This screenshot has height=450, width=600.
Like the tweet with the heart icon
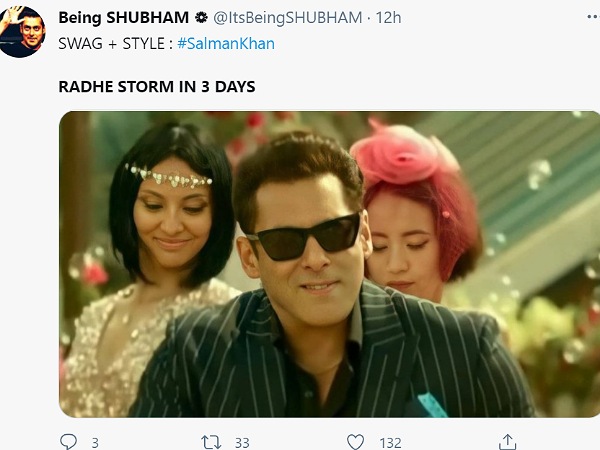coord(355,441)
